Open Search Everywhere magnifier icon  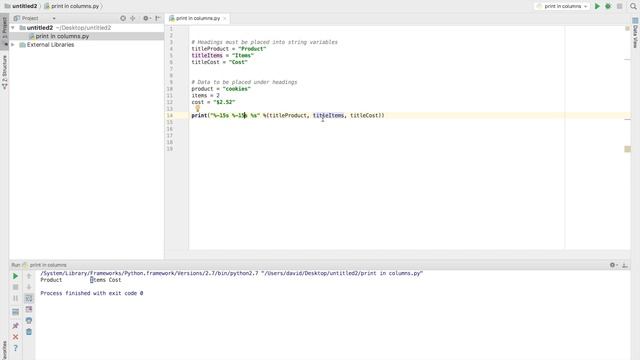(x=633, y=6)
